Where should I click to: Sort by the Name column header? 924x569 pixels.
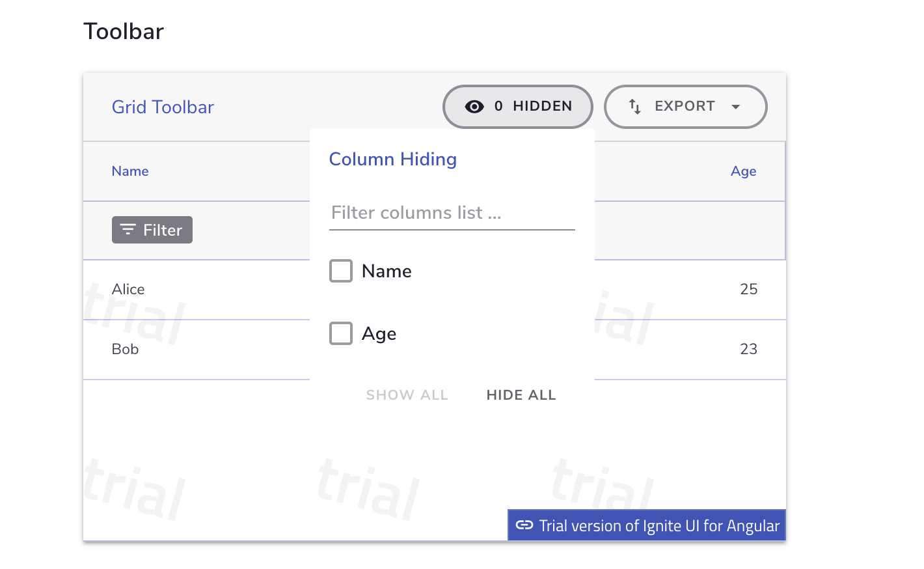(129, 171)
